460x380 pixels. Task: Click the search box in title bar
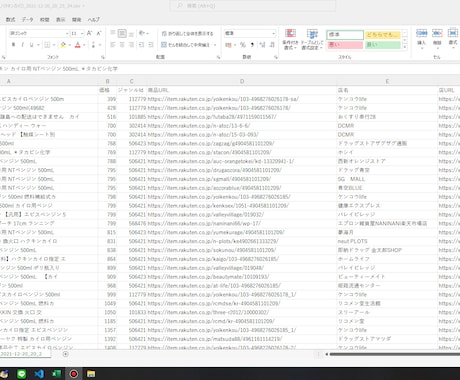pyautogui.click(x=253, y=6)
